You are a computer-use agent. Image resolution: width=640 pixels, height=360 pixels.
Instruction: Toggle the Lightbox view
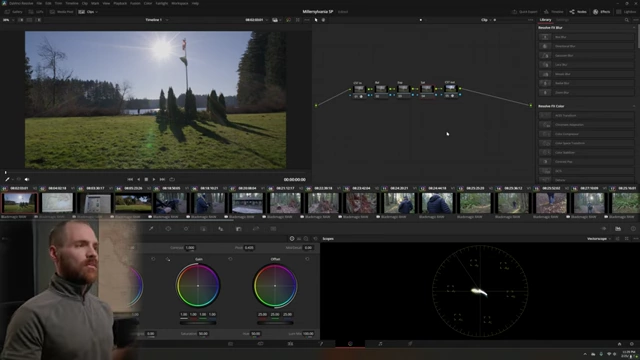pyautogui.click(x=626, y=12)
